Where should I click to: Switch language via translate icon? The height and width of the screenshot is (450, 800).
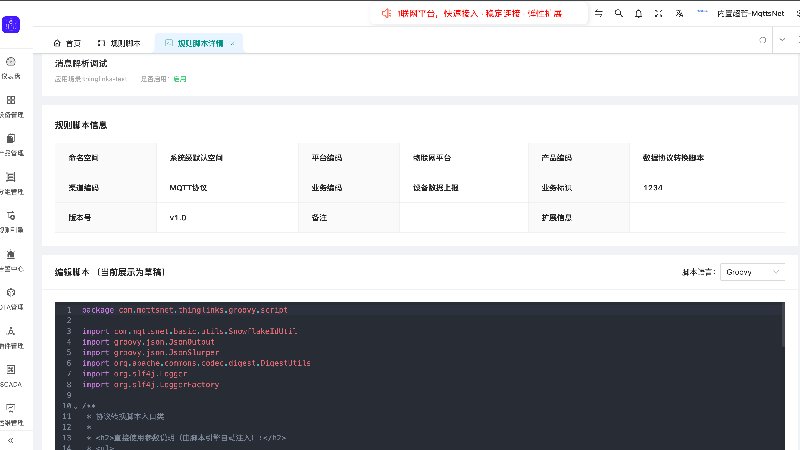click(x=679, y=13)
